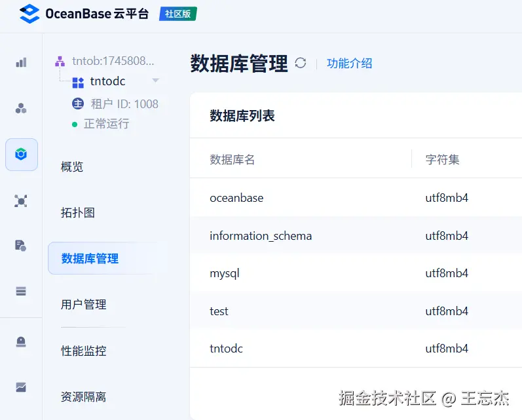
Task: Select the mysql database name
Action: click(225, 274)
